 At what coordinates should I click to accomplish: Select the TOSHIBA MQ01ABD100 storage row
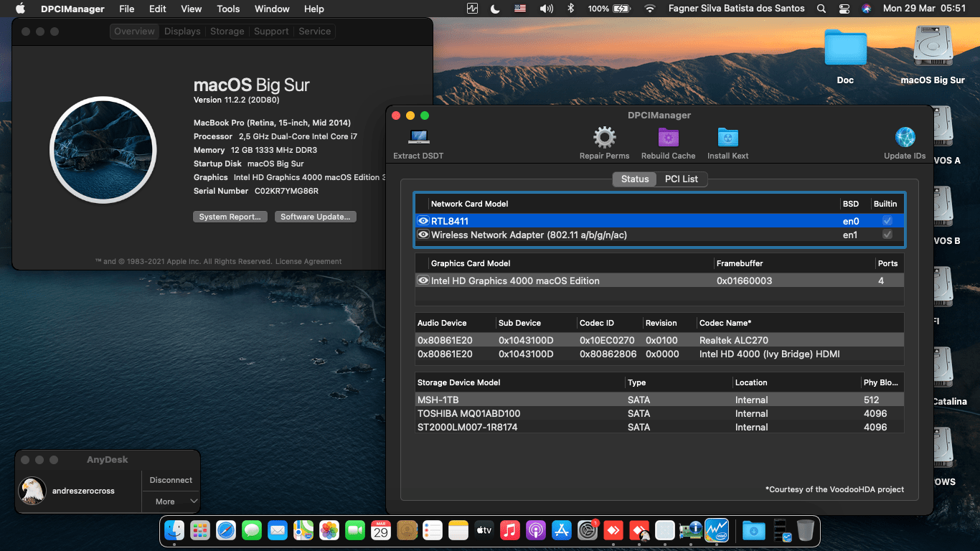click(x=659, y=413)
